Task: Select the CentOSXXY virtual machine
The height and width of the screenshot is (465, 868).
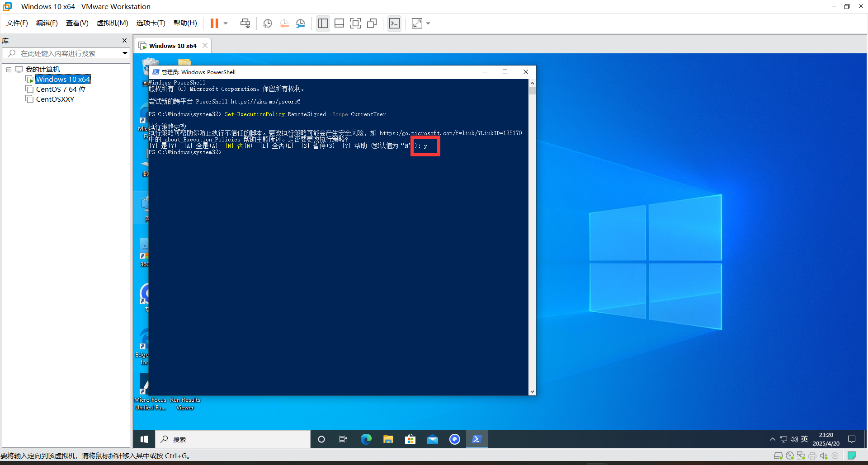Action: 55,99
